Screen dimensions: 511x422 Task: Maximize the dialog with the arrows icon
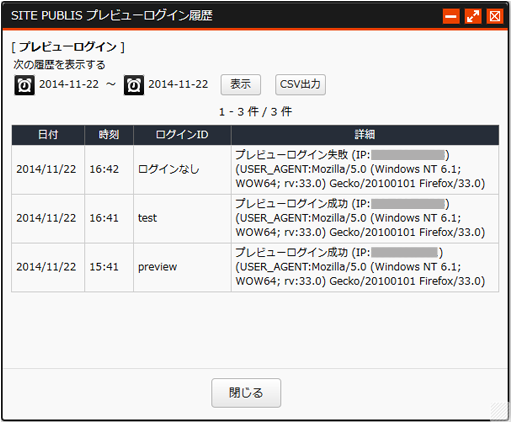click(x=473, y=16)
